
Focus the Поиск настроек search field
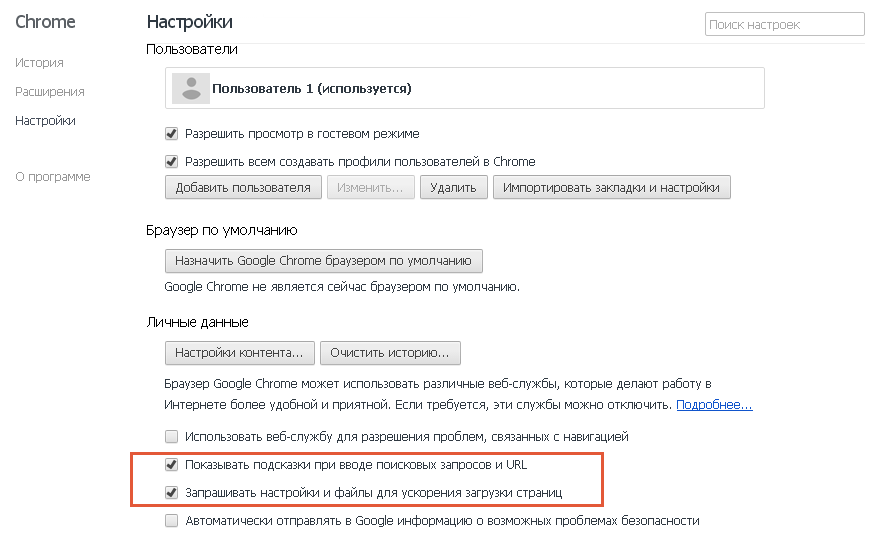(x=784, y=25)
